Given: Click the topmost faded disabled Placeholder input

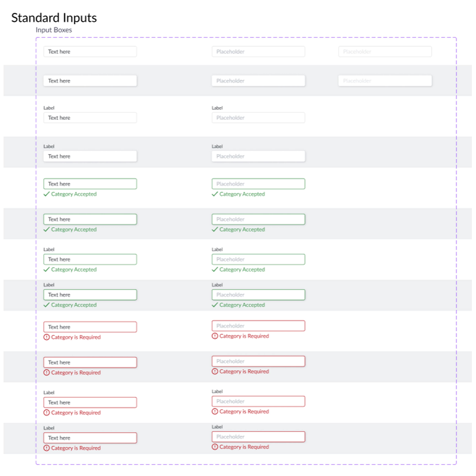Looking at the screenshot, I should pos(385,52).
